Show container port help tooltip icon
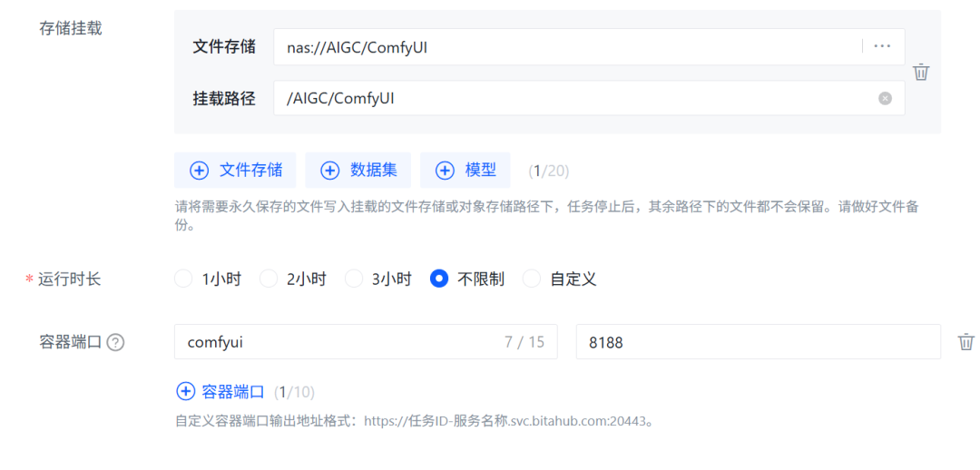980x470 pixels. (x=115, y=342)
